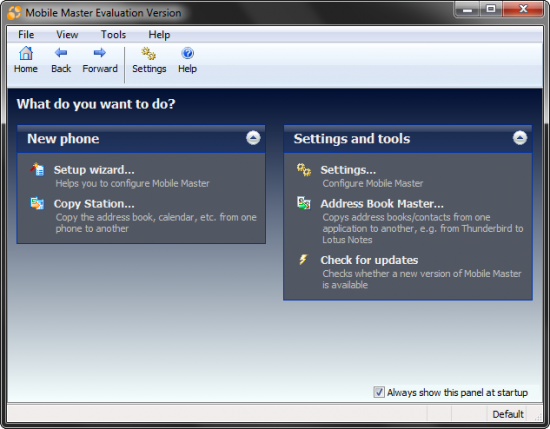Open the Copy Station... link
Screen dimensions: 550x429
(94, 204)
